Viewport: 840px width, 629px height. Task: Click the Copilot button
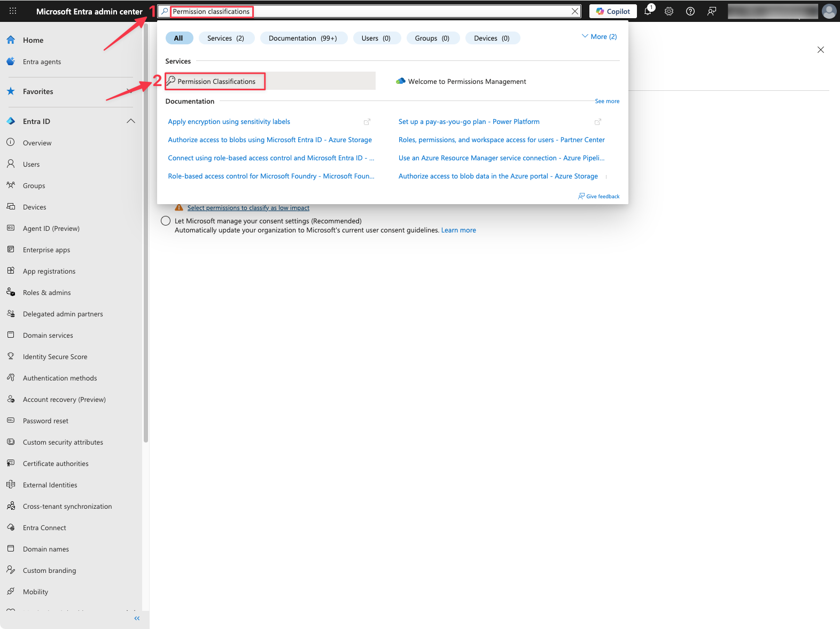(x=613, y=11)
